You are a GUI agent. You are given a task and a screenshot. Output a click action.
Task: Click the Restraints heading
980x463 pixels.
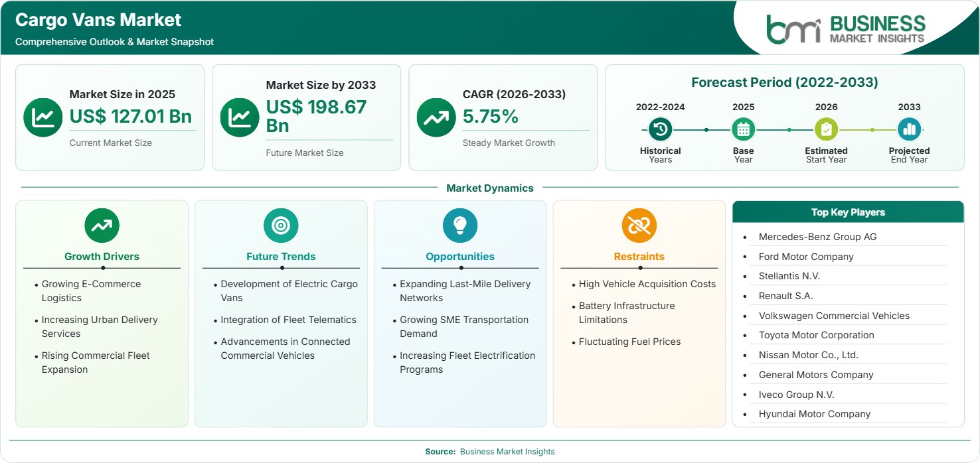[639, 257]
